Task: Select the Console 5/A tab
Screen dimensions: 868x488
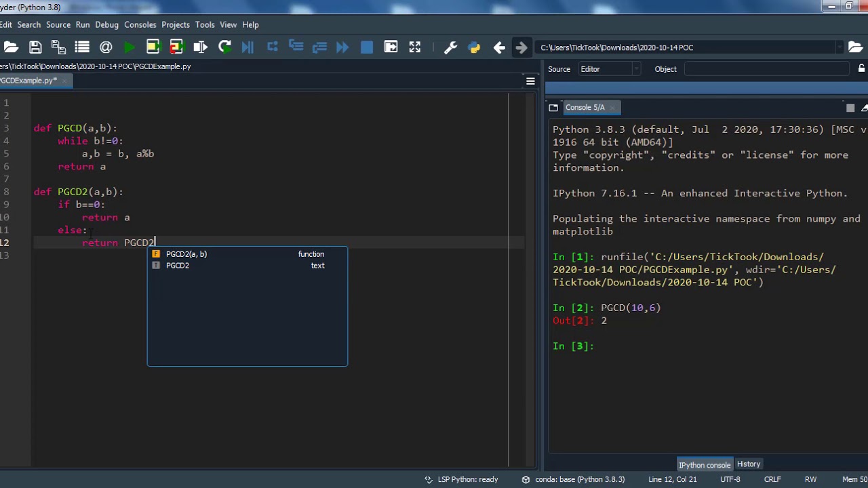Action: [585, 107]
